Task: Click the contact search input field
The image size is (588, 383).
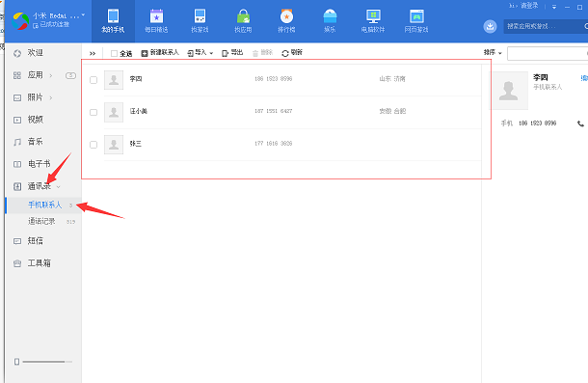Action: click(x=548, y=53)
